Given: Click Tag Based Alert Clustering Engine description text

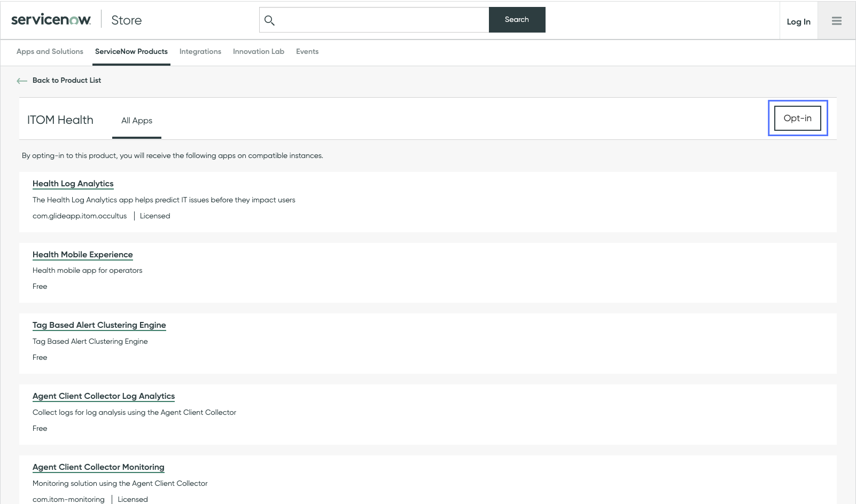Looking at the screenshot, I should click(x=90, y=342).
